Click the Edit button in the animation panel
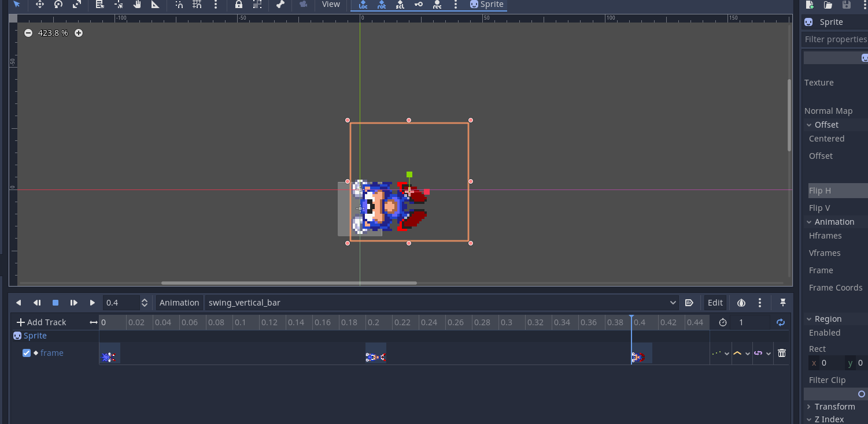 click(715, 302)
